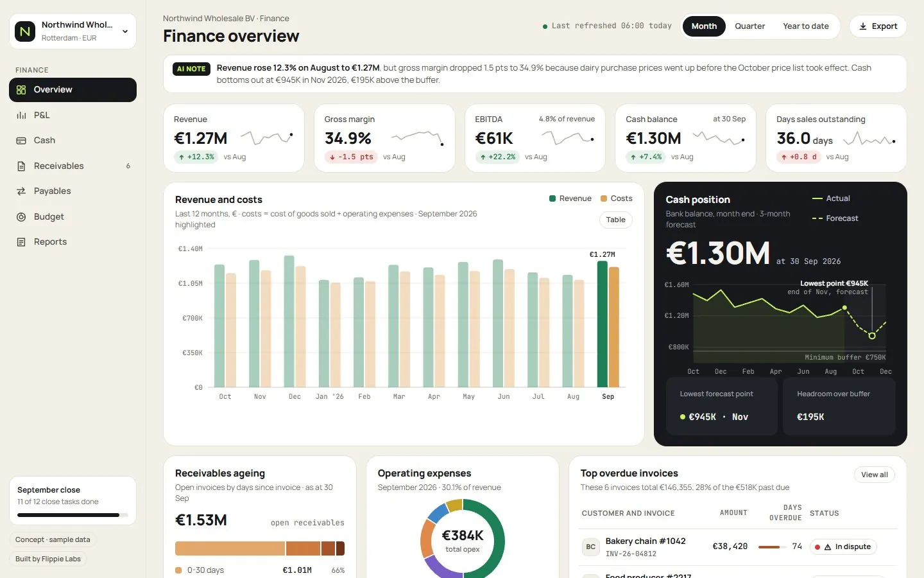Open the P&L page
Image resolution: width=924 pixels, height=578 pixels.
pos(73,116)
